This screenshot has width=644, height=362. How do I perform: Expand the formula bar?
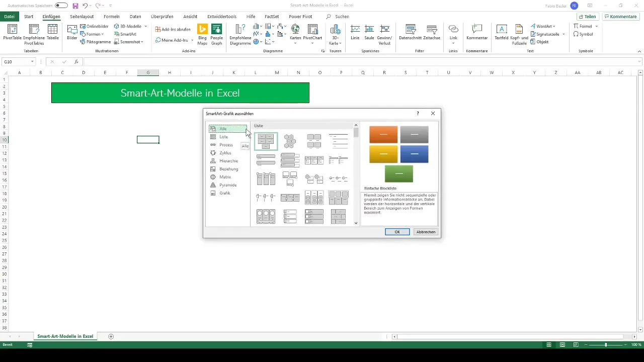tap(639, 61)
